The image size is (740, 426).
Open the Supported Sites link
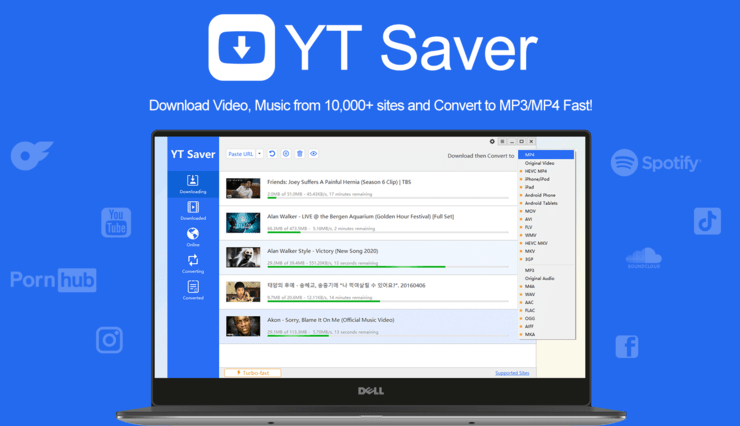pos(512,373)
